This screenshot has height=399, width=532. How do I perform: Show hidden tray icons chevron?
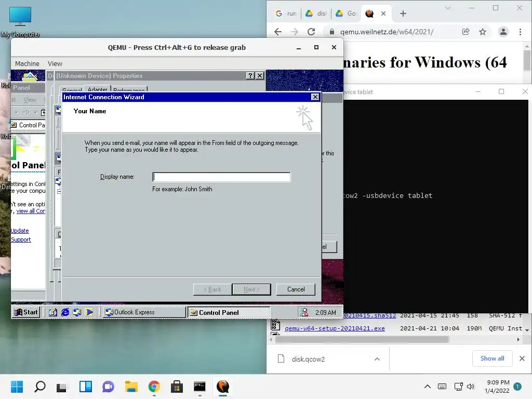pos(428,387)
